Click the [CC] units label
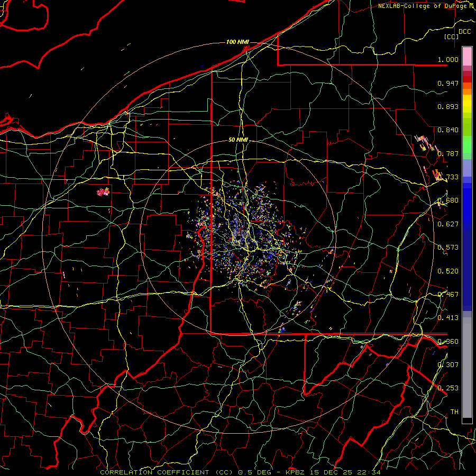The height and width of the screenshot is (476, 476). pyautogui.click(x=452, y=36)
